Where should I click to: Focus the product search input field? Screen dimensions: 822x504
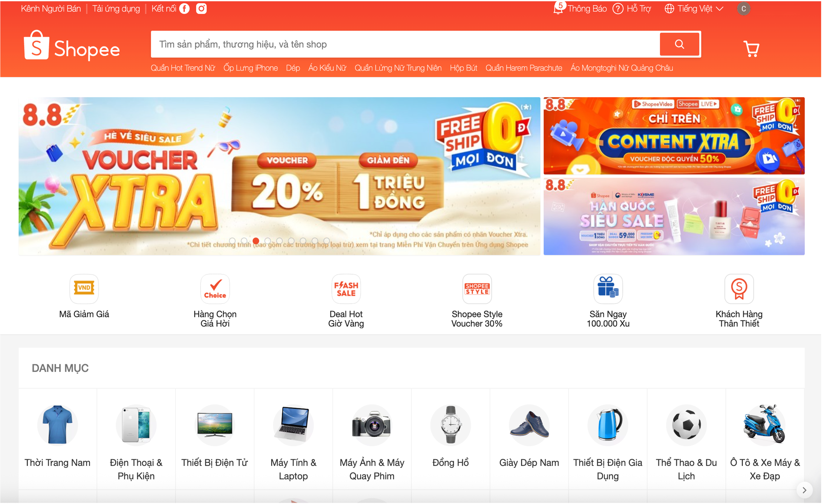click(405, 44)
